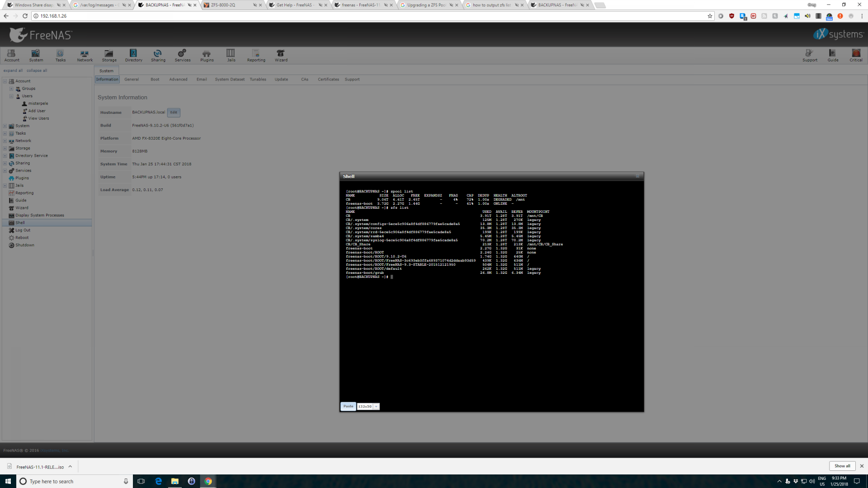This screenshot has width=868, height=488.
Task: Open the Jails toolbar icon
Action: click(x=231, y=56)
